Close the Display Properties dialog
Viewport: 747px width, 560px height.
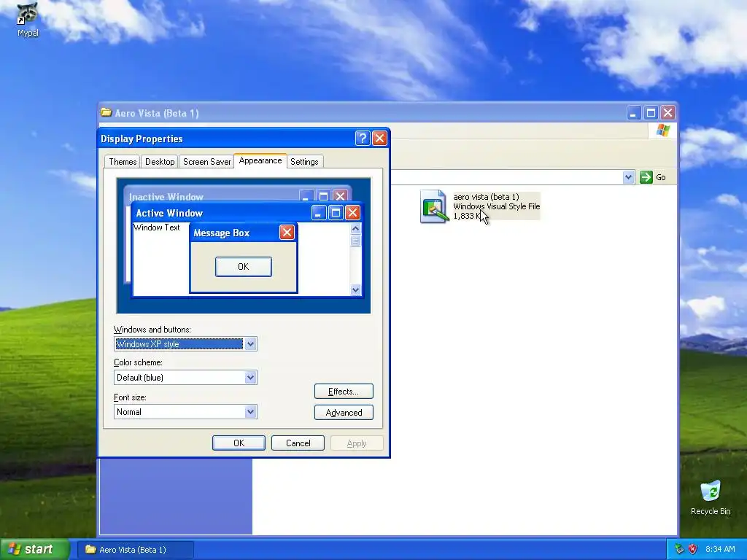[x=379, y=138]
